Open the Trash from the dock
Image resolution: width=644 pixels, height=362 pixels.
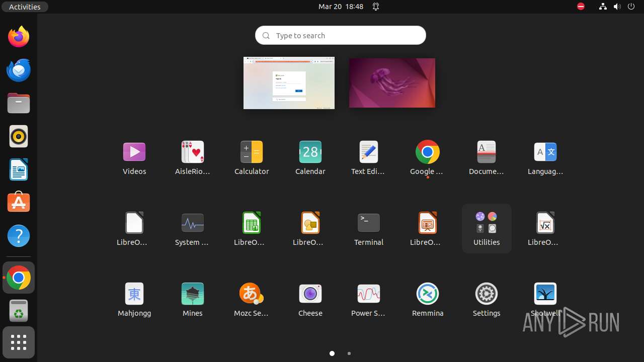19,311
